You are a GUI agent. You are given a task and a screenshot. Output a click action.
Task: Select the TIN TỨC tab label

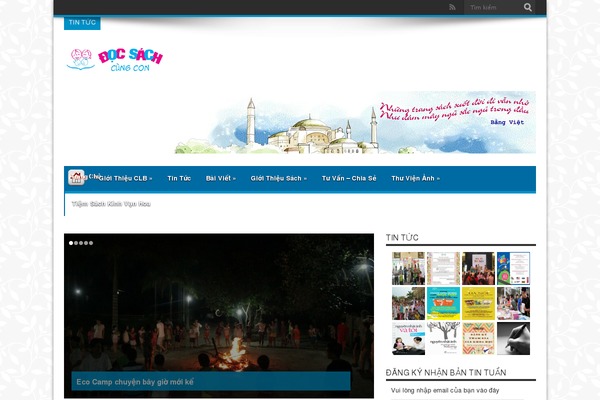(x=82, y=23)
